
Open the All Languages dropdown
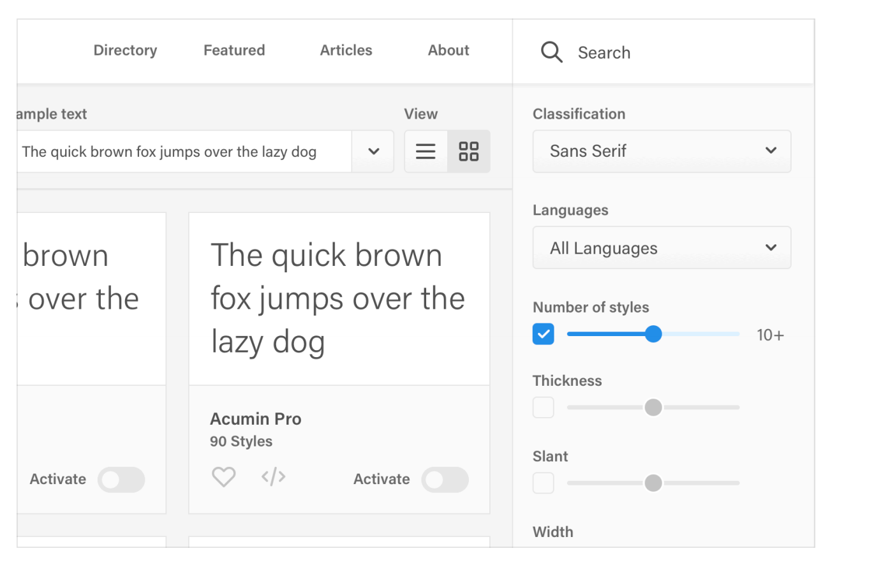(x=662, y=247)
